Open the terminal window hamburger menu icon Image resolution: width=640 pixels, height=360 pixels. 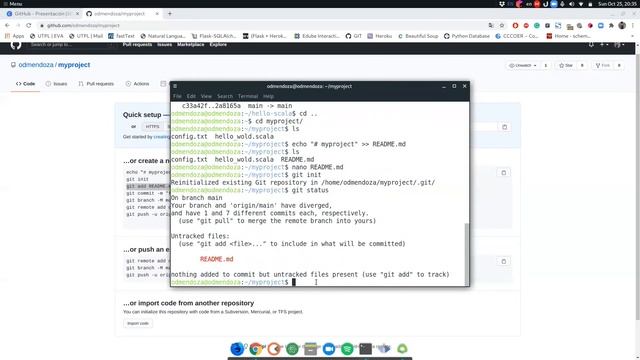click(x=175, y=86)
